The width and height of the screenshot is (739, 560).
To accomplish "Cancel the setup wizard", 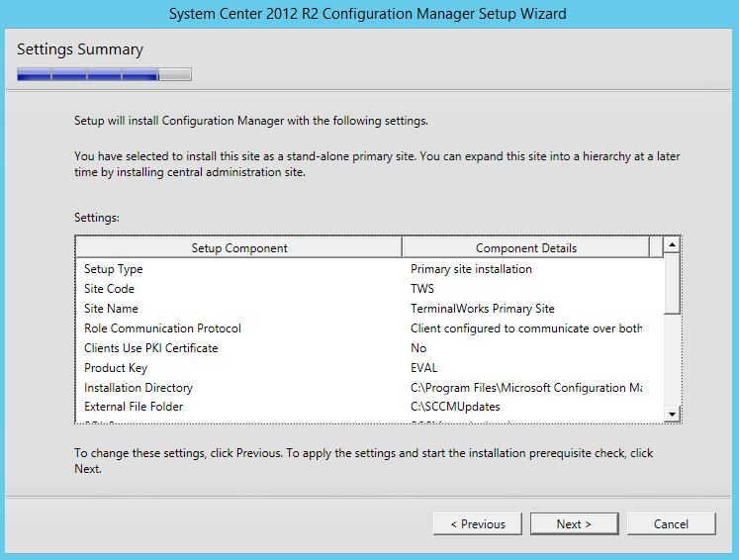I will tap(671, 523).
